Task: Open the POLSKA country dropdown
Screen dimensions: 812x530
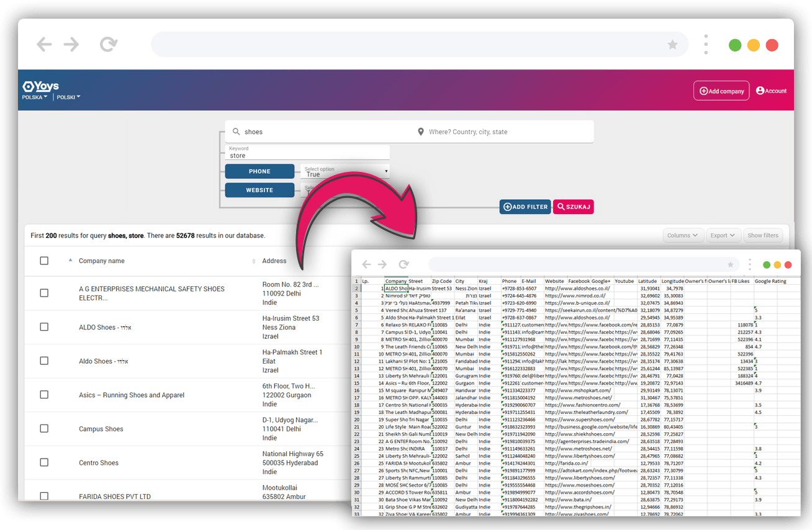Action: pyautogui.click(x=35, y=97)
